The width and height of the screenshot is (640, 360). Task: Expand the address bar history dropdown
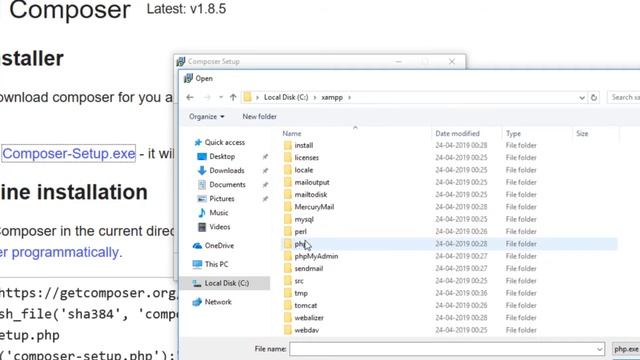(x=582, y=98)
